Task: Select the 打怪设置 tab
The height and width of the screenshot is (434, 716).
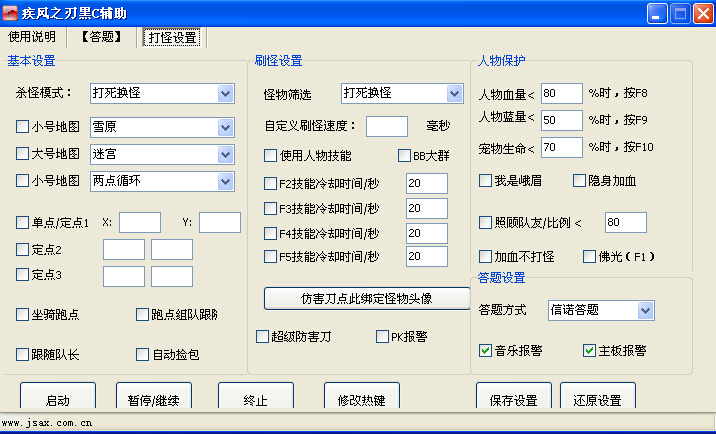Action: [x=172, y=38]
